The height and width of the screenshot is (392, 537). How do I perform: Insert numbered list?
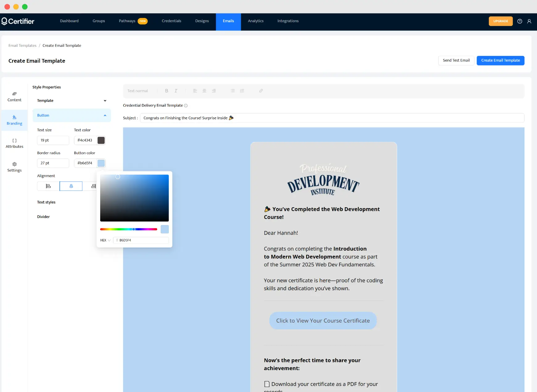(x=242, y=91)
